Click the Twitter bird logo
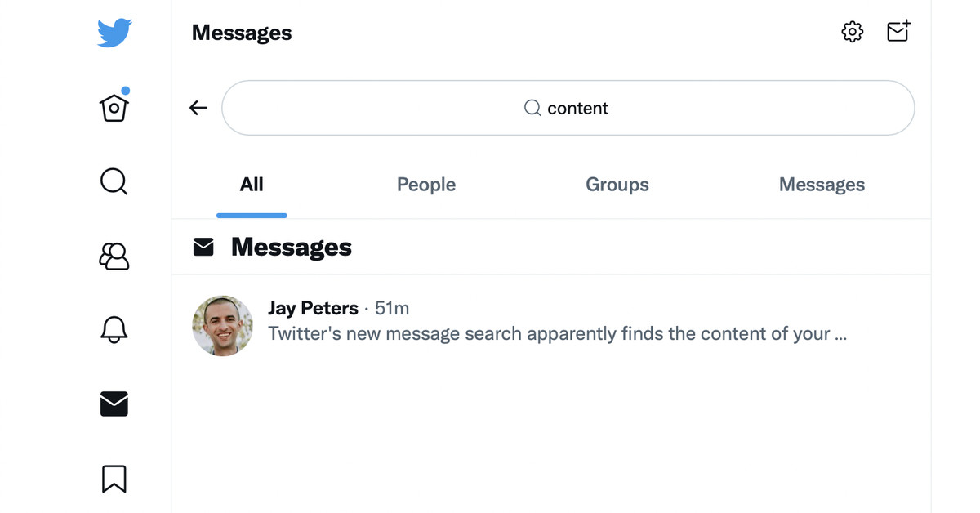 tap(114, 33)
